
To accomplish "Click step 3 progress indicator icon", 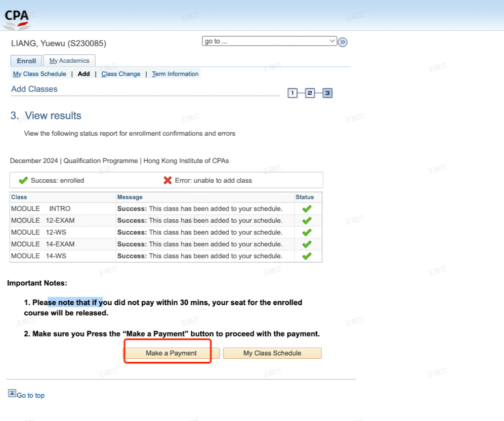I will [327, 93].
